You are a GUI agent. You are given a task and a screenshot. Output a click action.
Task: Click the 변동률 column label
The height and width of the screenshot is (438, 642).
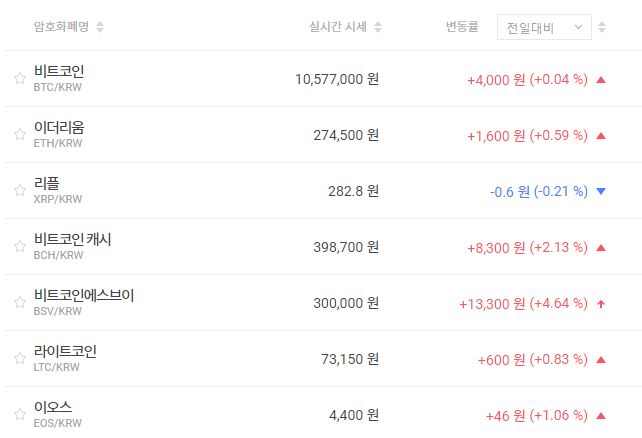(x=463, y=27)
